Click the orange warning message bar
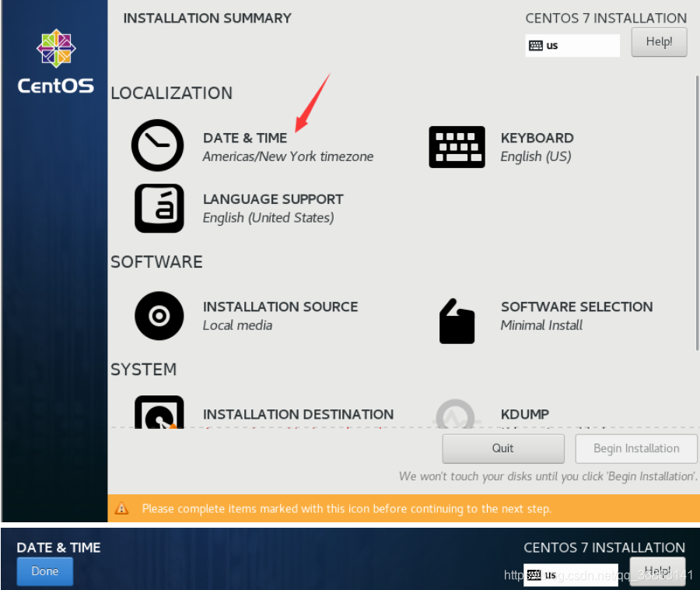The height and width of the screenshot is (590, 700). [x=404, y=508]
